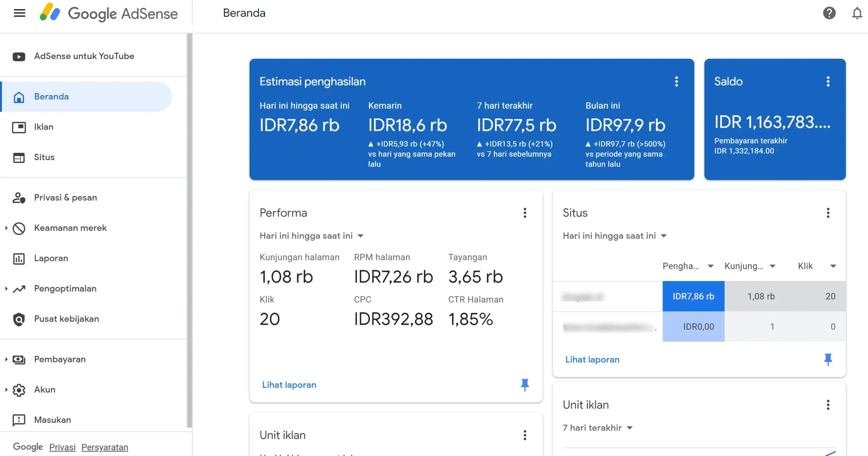Open the notifications bell

857,13
